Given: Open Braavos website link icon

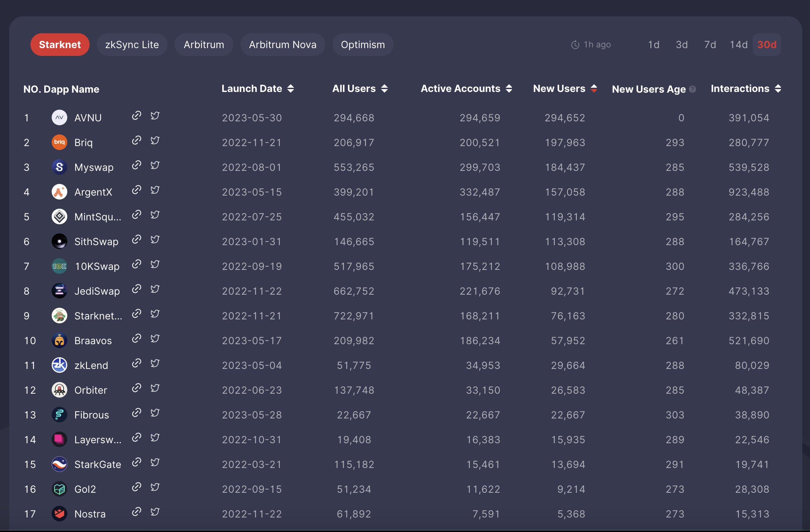Looking at the screenshot, I should point(137,339).
